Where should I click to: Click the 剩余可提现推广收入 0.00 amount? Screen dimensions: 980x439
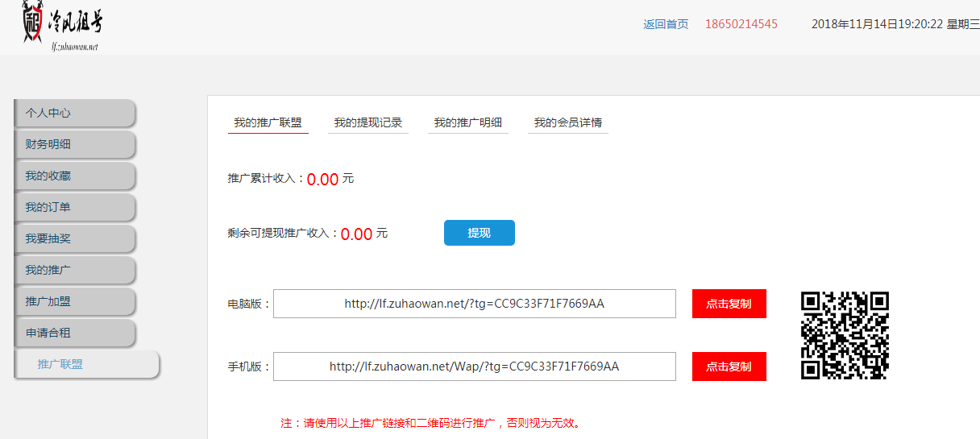point(357,234)
